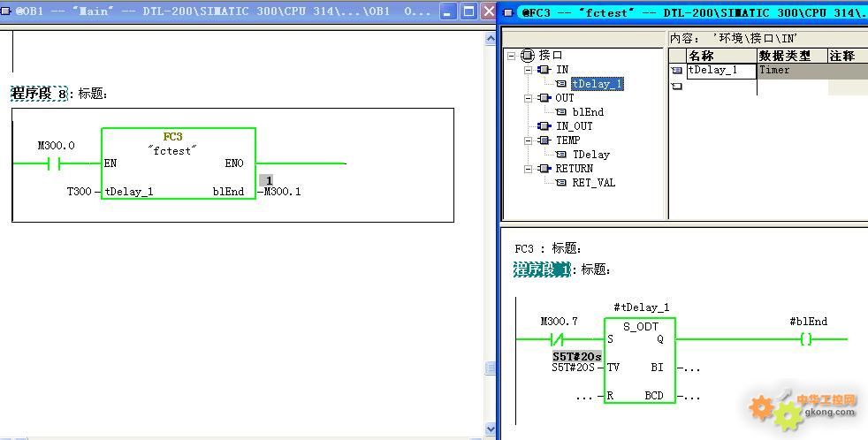The image size is (868, 440).
Task: Select the #blEnd output coil
Action: (x=805, y=338)
